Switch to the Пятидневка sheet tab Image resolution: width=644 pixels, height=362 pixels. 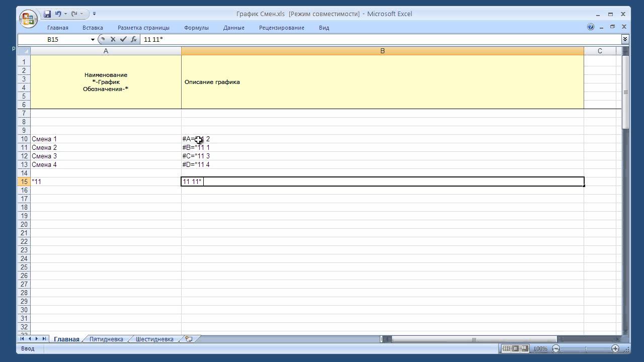tap(106, 339)
